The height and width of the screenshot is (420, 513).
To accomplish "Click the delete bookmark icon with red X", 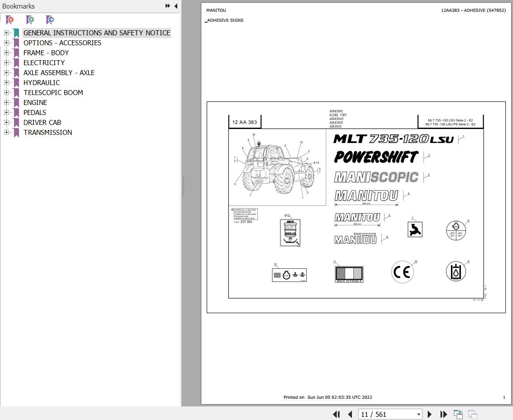I will click(10, 20).
